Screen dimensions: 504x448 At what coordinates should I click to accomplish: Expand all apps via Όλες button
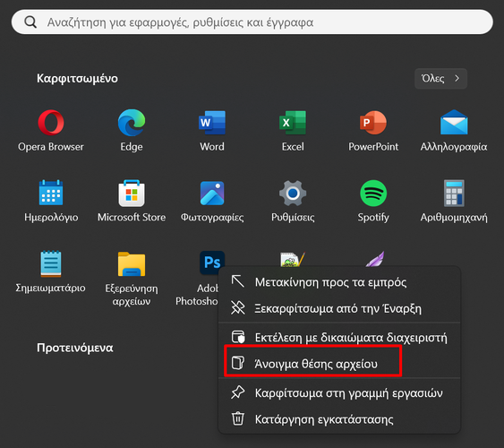(440, 79)
